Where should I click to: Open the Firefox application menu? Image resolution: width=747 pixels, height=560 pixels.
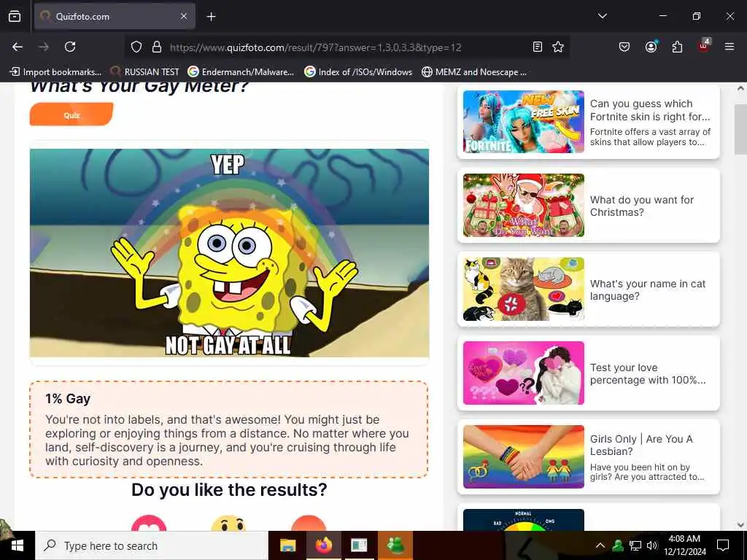(x=729, y=47)
